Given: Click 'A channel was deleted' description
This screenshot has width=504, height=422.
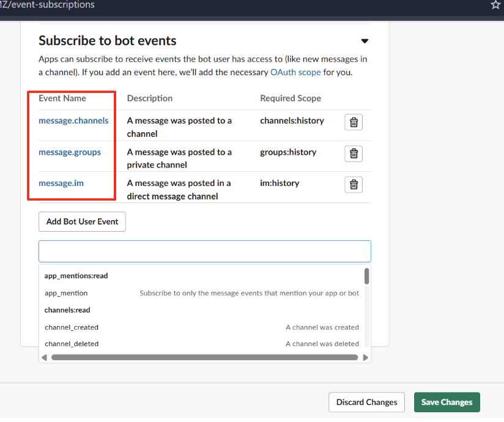Looking at the screenshot, I should point(322,344).
